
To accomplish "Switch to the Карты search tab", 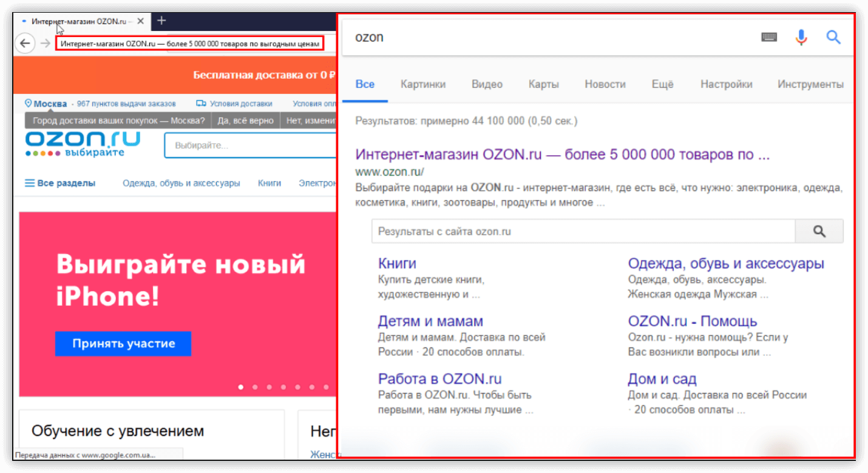I will (x=544, y=84).
